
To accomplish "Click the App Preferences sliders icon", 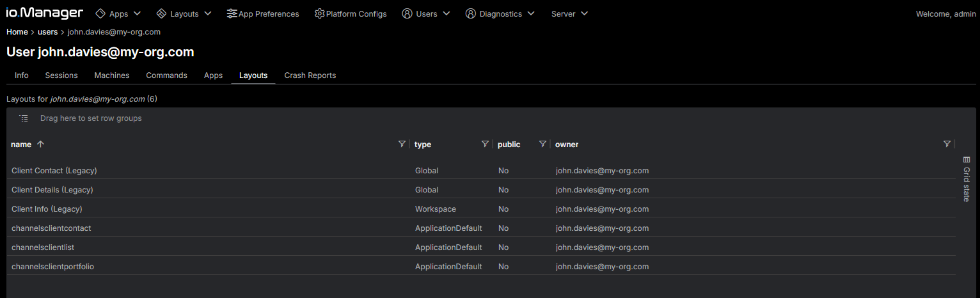I will click(232, 13).
